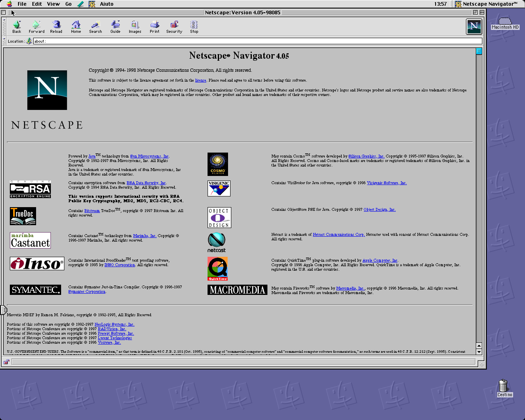Open the Object Design, Inc. link
The width and height of the screenshot is (525, 420).
(x=379, y=210)
